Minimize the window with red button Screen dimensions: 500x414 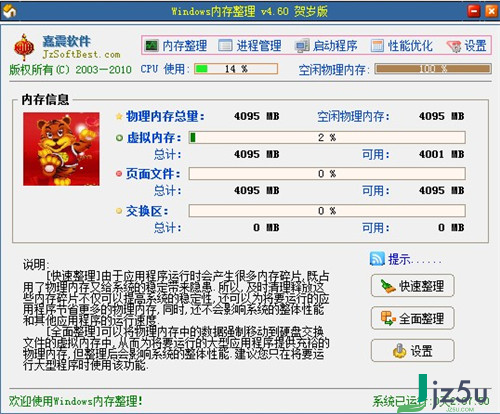474,11
